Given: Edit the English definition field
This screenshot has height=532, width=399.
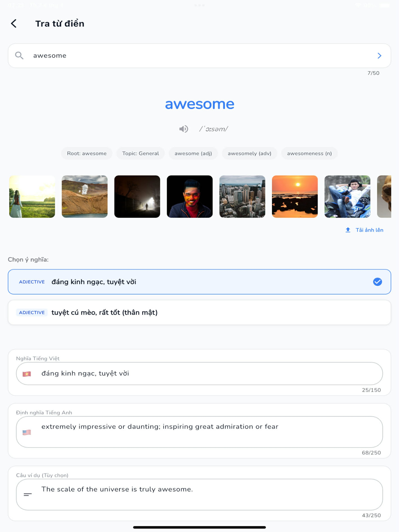Looking at the screenshot, I should [x=199, y=432].
